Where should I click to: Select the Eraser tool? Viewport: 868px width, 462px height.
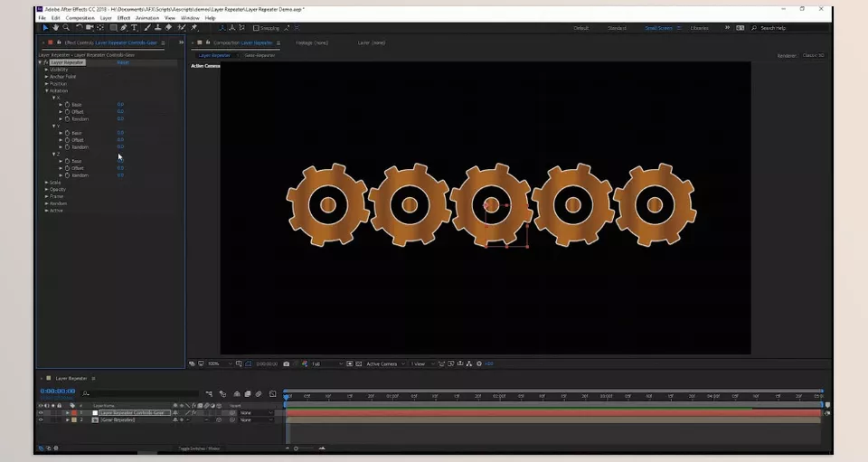click(169, 28)
